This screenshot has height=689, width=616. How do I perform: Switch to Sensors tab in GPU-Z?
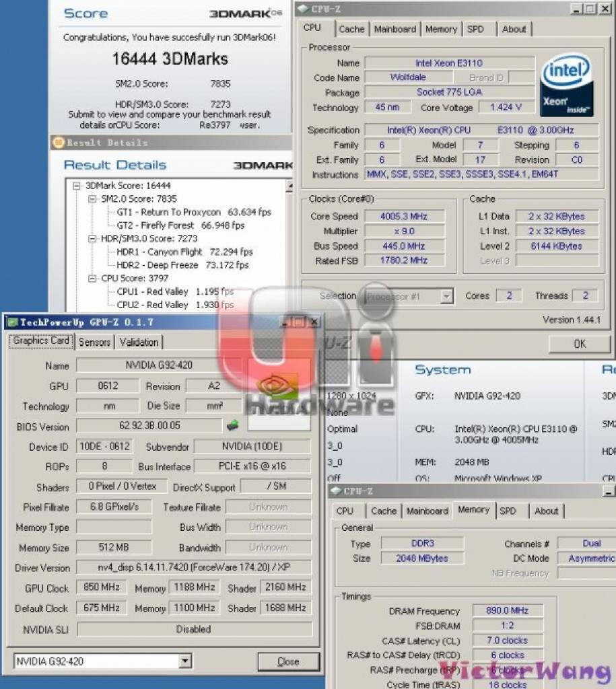[94, 342]
